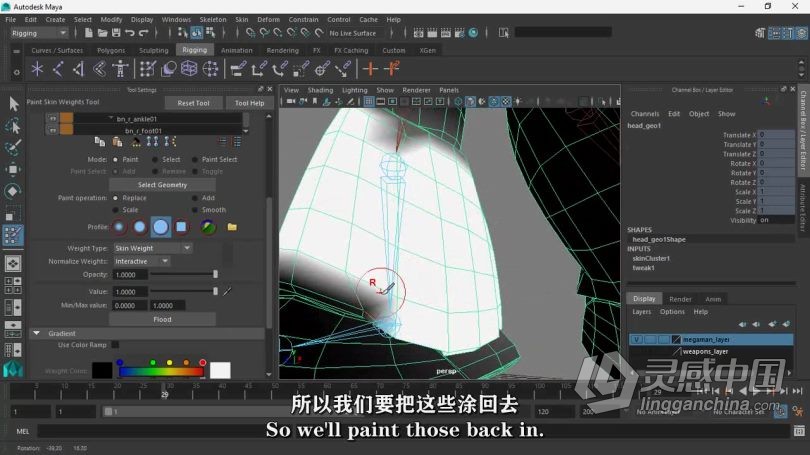
Task: Click the Redo arrow icon
Action: point(144,33)
